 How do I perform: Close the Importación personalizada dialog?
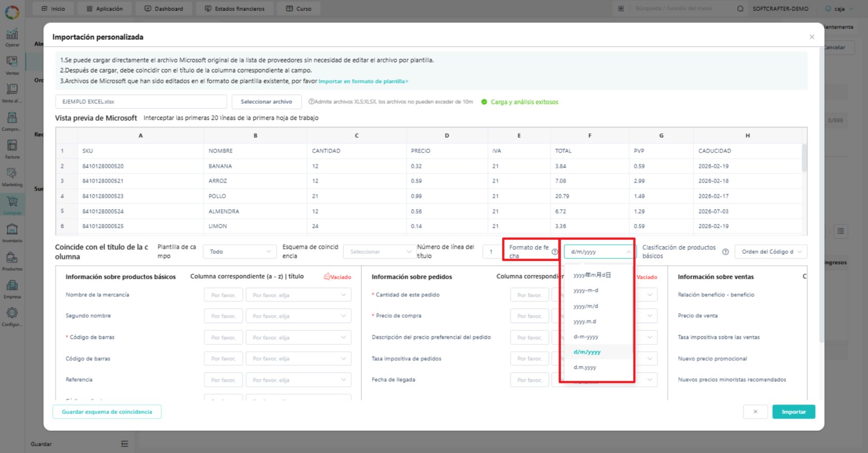click(x=812, y=37)
